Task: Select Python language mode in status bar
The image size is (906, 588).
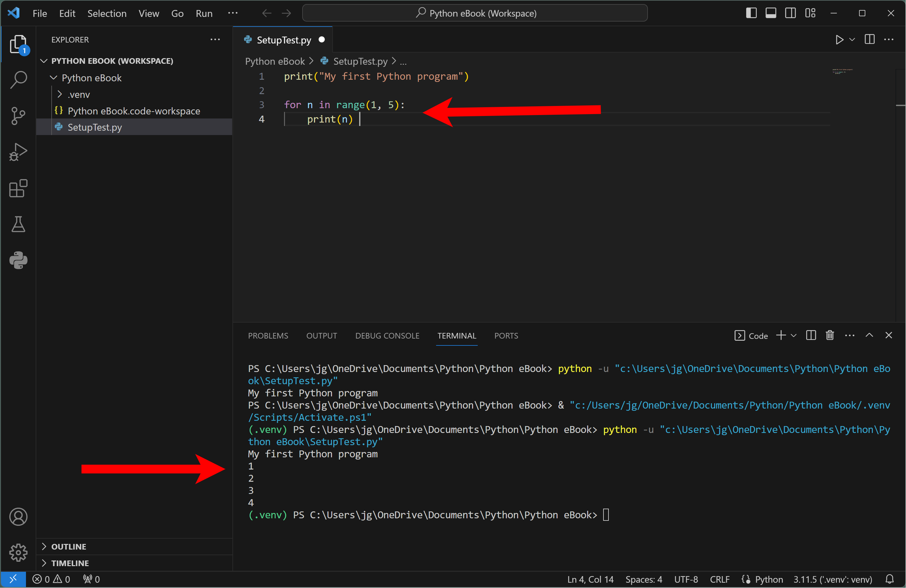Action: tap(769, 580)
